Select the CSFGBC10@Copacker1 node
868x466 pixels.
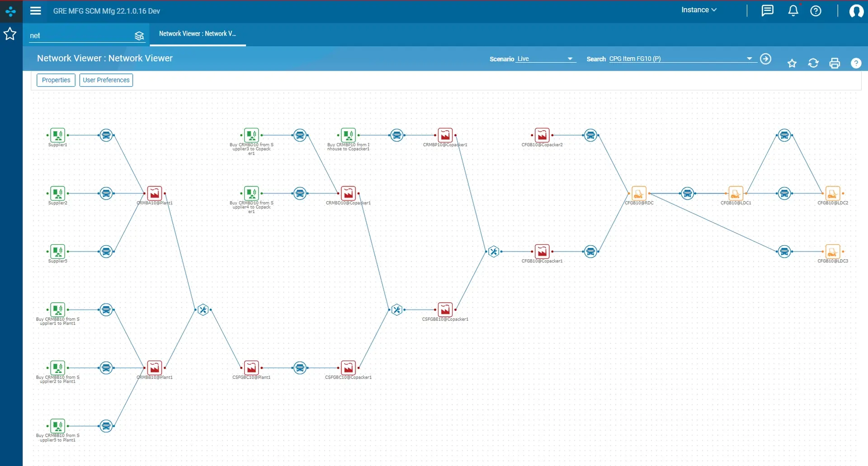pos(348,368)
